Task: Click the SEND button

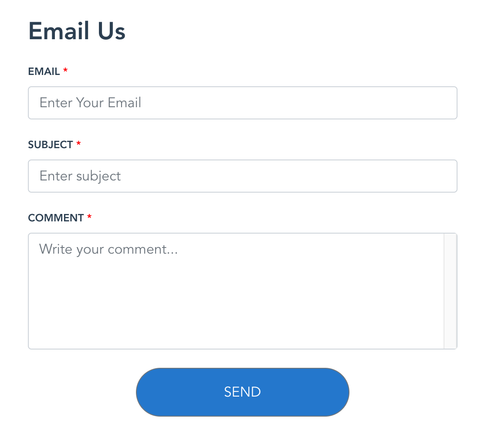Action: click(242, 392)
